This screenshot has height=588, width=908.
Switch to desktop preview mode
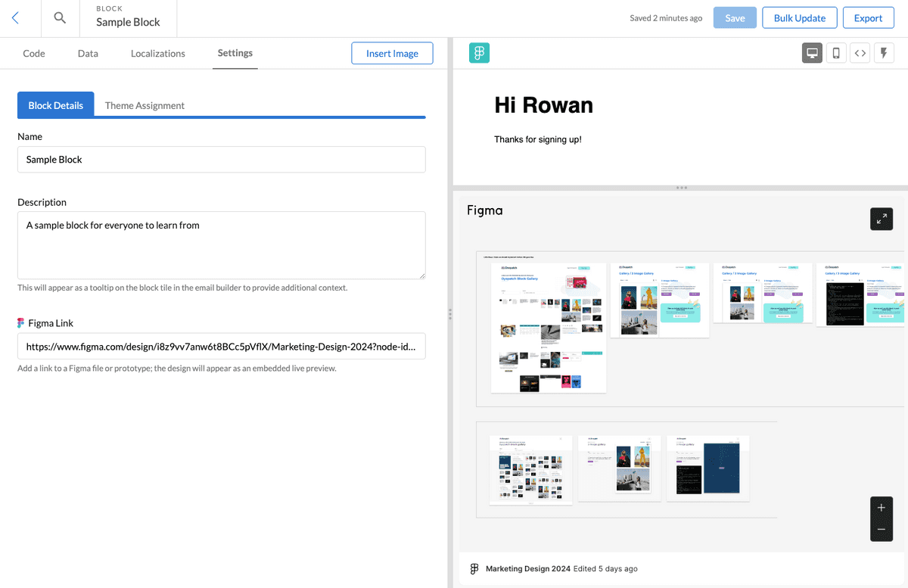pyautogui.click(x=813, y=53)
